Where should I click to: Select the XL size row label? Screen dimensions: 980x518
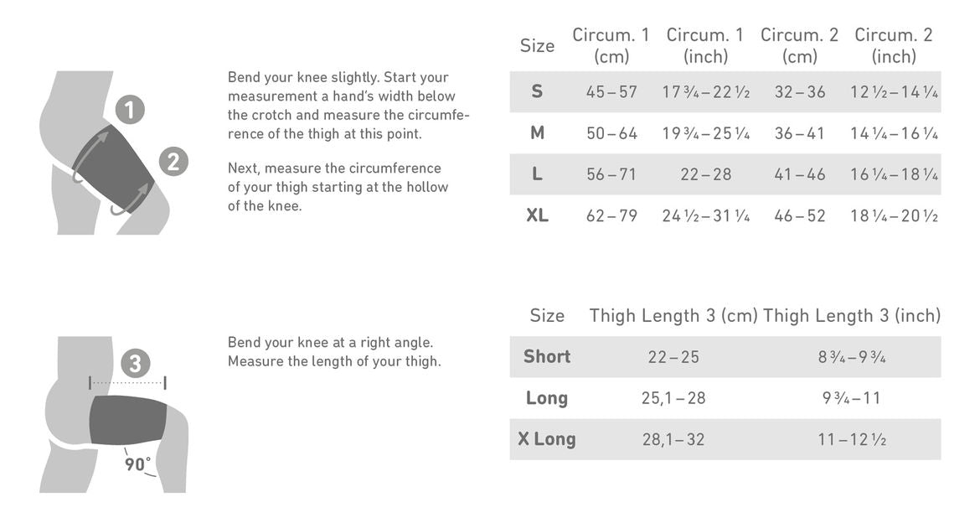537,215
